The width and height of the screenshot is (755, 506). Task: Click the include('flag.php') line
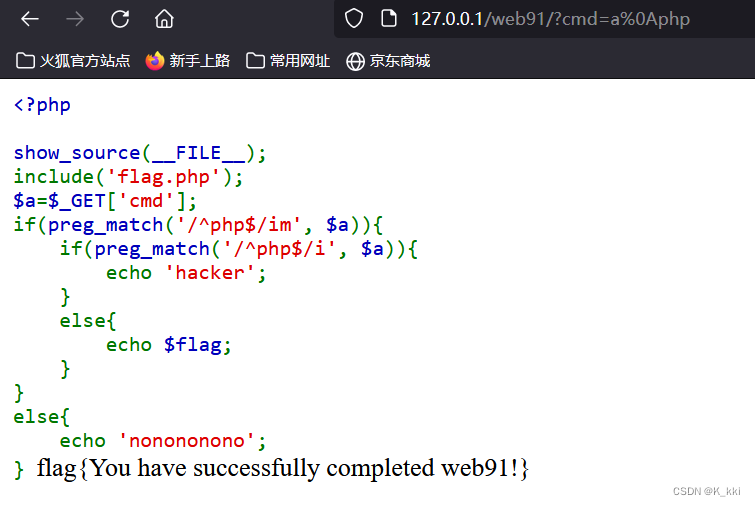coord(128,177)
